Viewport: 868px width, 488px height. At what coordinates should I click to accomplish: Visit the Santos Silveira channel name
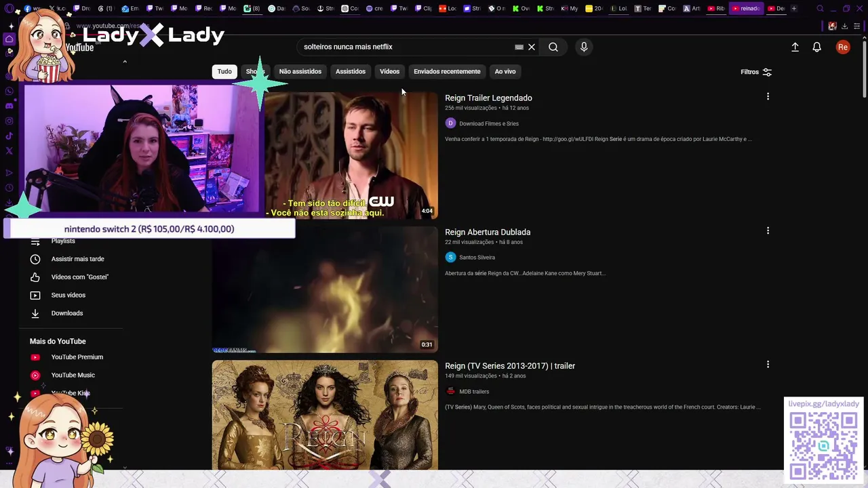coord(477,258)
